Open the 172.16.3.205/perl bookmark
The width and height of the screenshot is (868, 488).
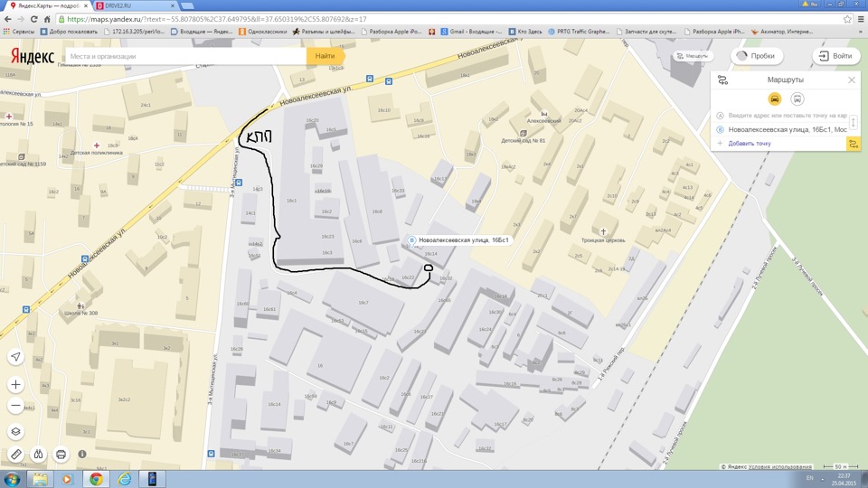coord(135,32)
